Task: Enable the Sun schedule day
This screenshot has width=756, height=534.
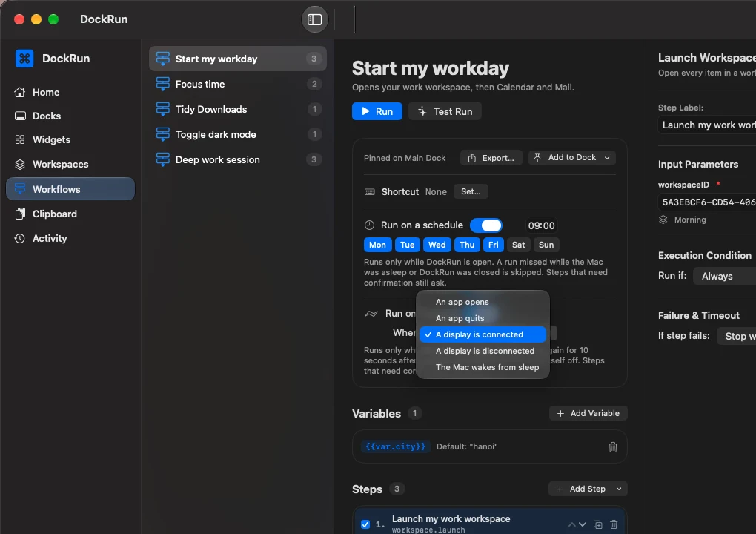Action: click(x=546, y=245)
